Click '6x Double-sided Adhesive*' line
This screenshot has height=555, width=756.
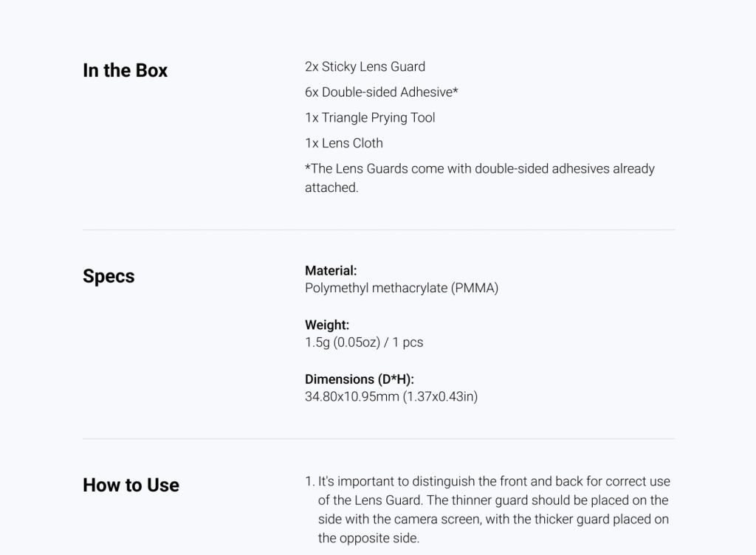coord(382,92)
